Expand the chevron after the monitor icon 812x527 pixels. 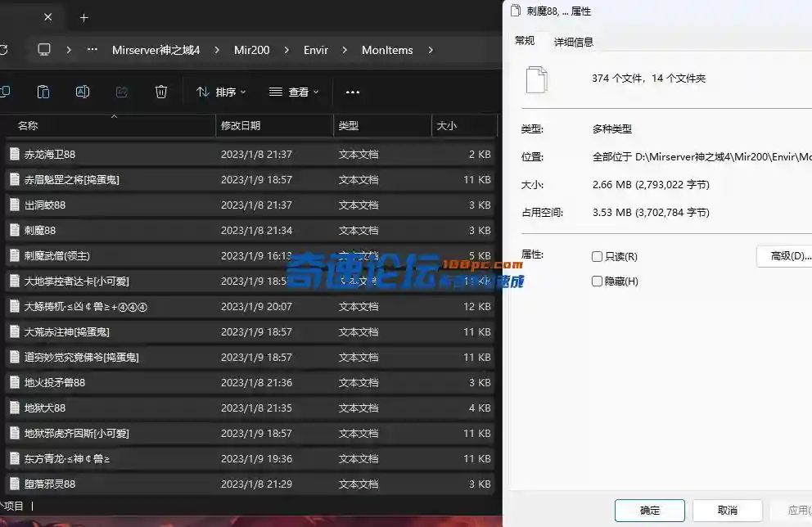click(x=69, y=50)
